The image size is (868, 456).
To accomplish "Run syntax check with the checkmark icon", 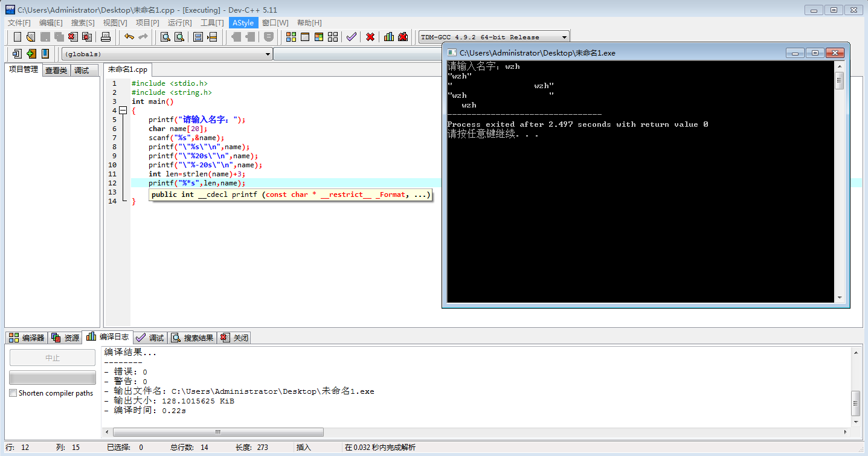I will point(352,37).
